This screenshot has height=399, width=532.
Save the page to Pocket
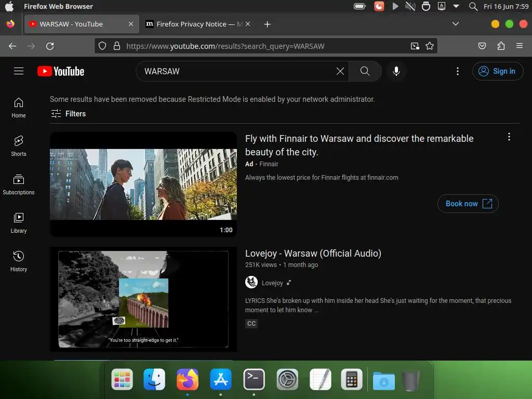pyautogui.click(x=482, y=46)
